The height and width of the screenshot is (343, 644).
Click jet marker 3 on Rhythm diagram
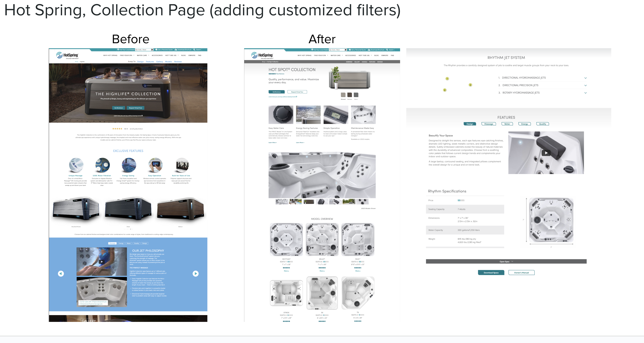[444, 90]
